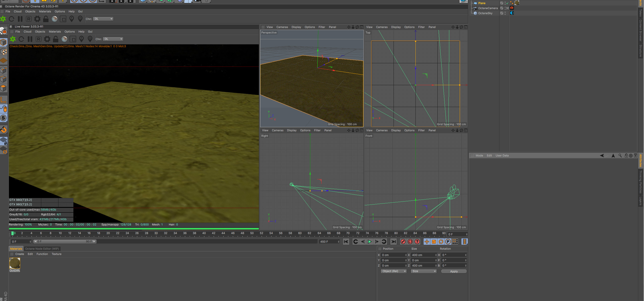This screenshot has width=644, height=301.
Task: Switch to Octane Node Editor (WIP) tab
Action: tap(42, 249)
